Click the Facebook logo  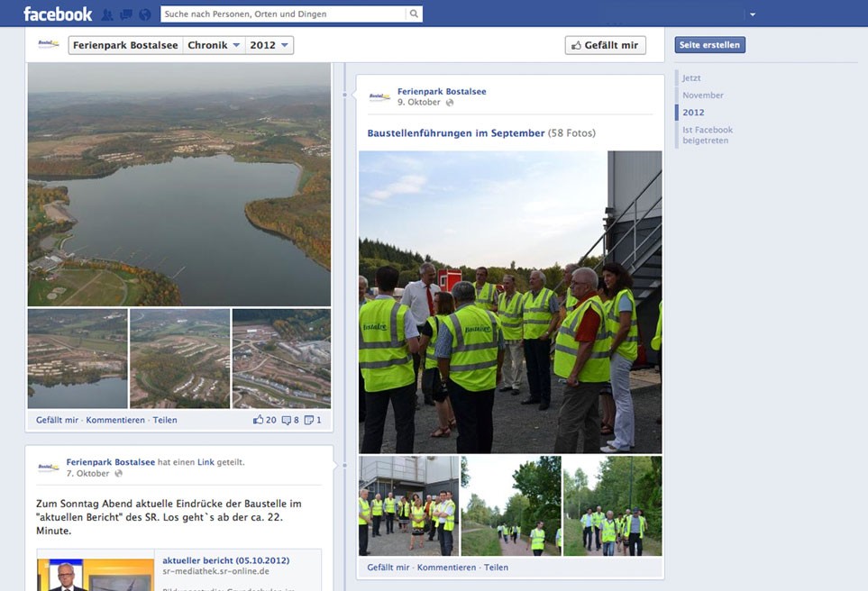pos(58,14)
